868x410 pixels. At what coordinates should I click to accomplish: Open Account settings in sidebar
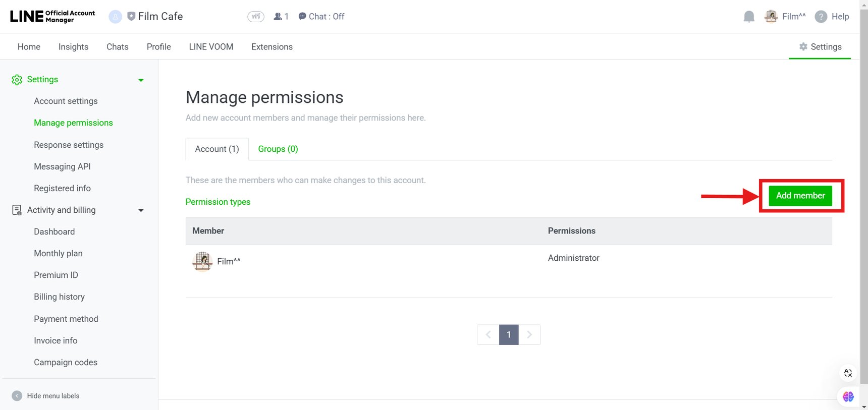pos(66,101)
